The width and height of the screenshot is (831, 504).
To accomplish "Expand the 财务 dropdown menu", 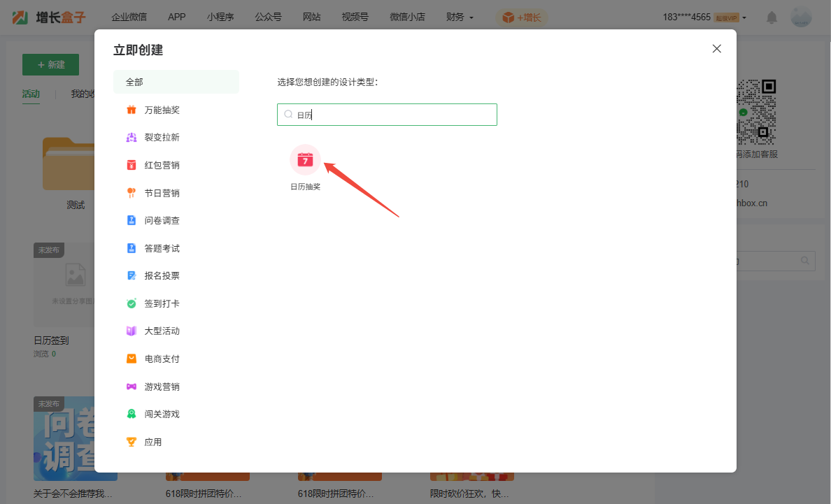I will tap(460, 17).
